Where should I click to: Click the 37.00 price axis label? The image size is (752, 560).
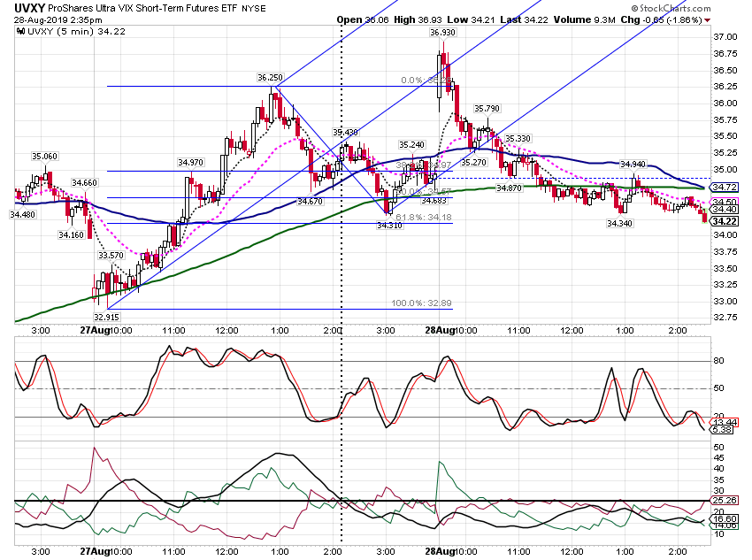pyautogui.click(x=725, y=37)
